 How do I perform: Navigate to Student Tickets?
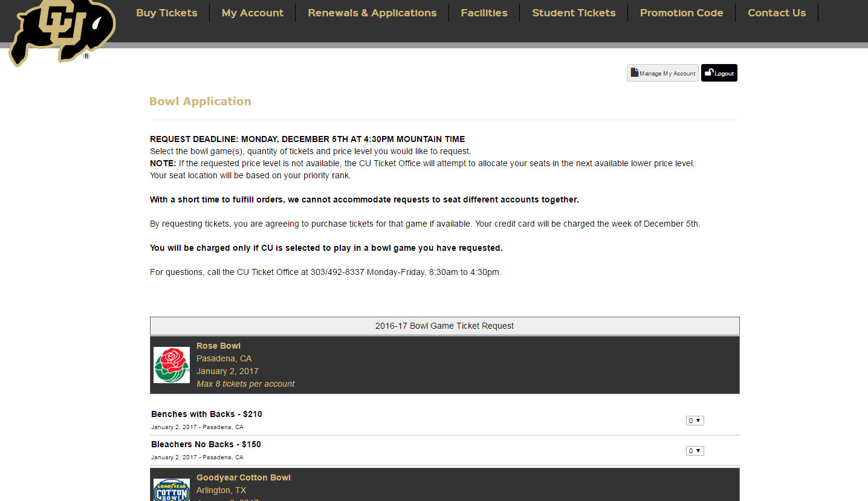point(574,13)
